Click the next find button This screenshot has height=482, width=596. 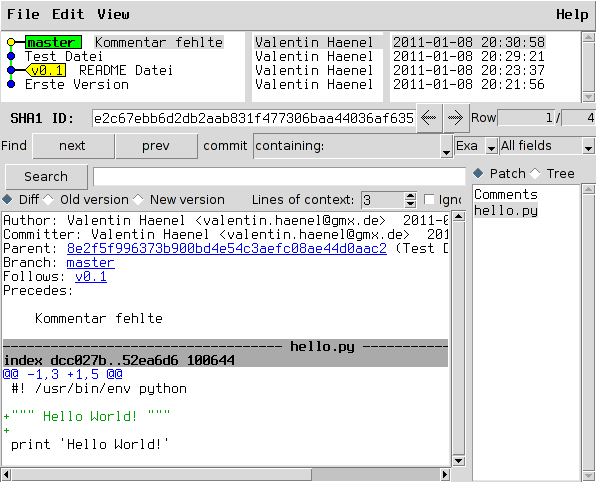[73, 146]
